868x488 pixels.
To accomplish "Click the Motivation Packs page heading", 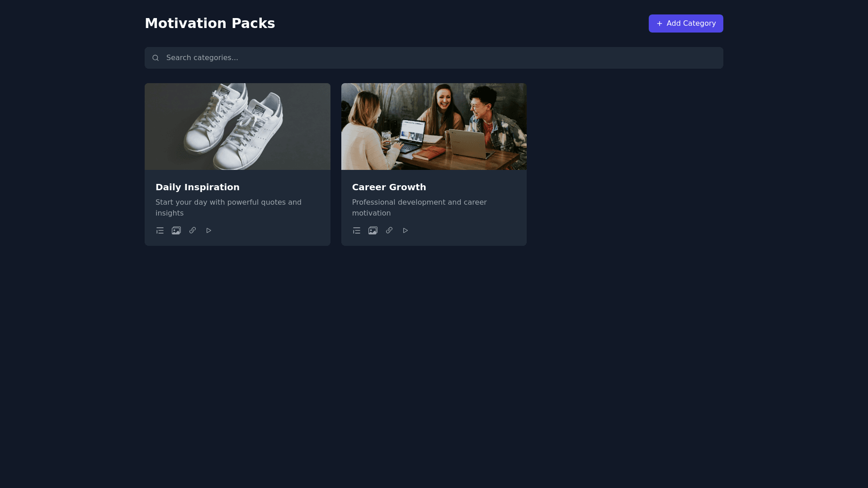I will pos(210,23).
